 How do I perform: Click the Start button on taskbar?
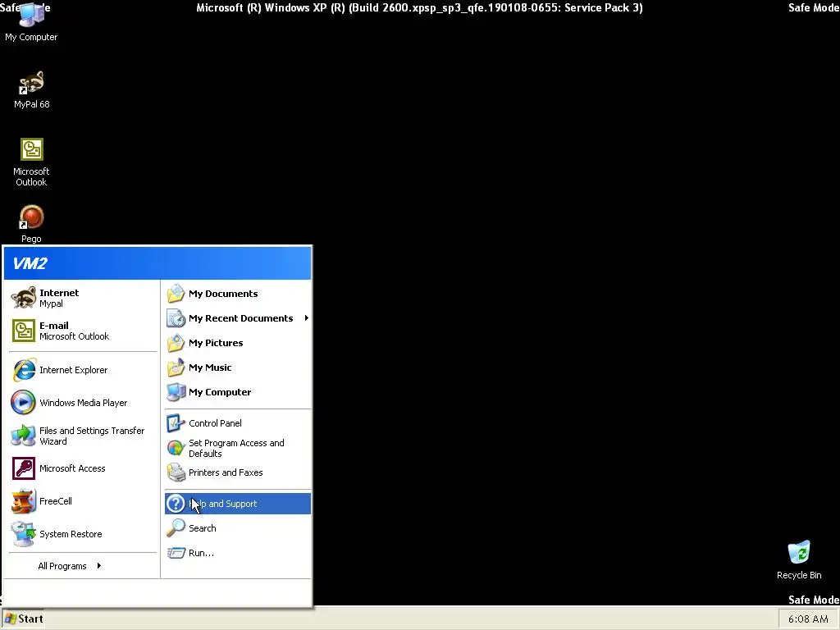(x=23, y=619)
